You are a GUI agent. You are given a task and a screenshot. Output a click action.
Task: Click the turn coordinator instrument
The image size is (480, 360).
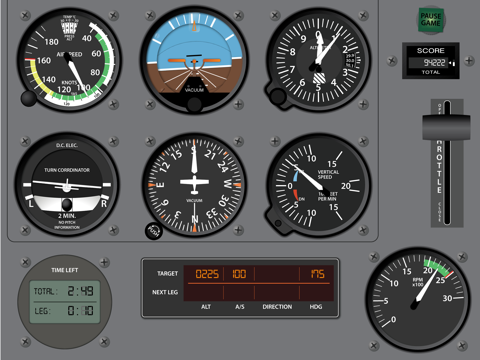pyautogui.click(x=67, y=184)
